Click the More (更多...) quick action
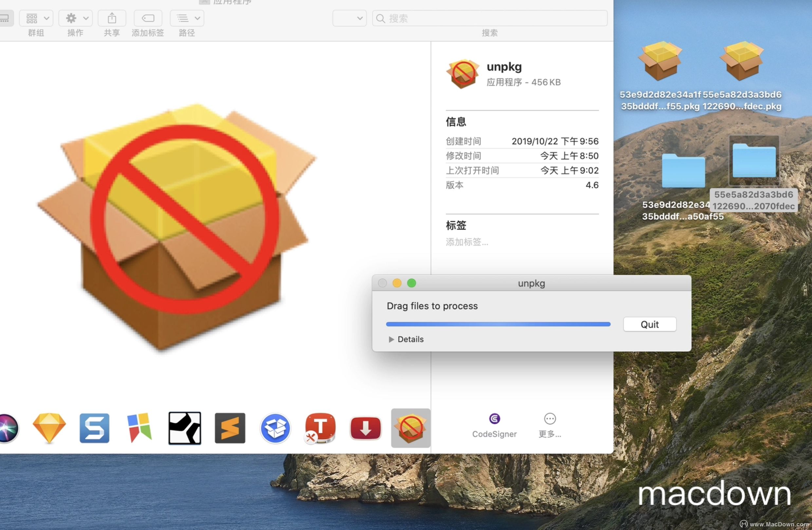 [550, 425]
